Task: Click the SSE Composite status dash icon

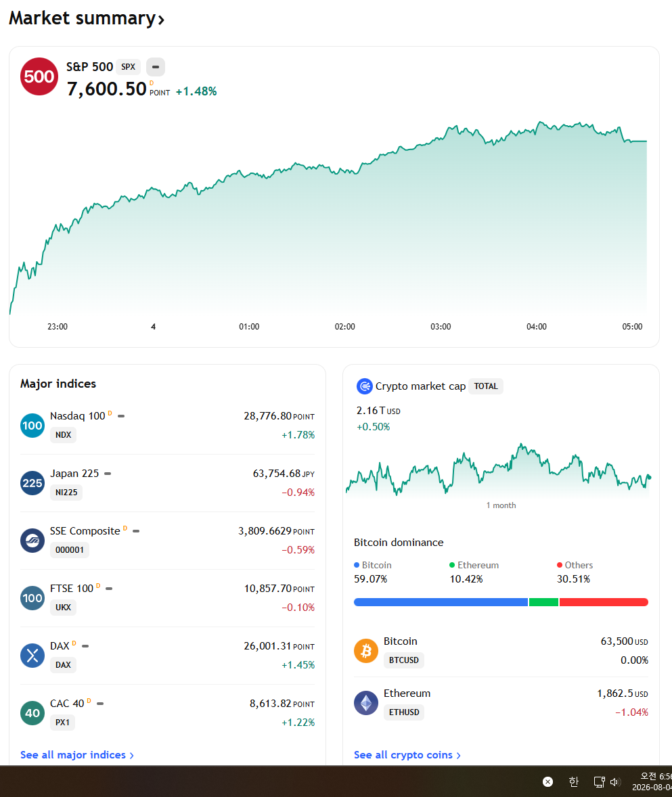Action: pos(136,531)
